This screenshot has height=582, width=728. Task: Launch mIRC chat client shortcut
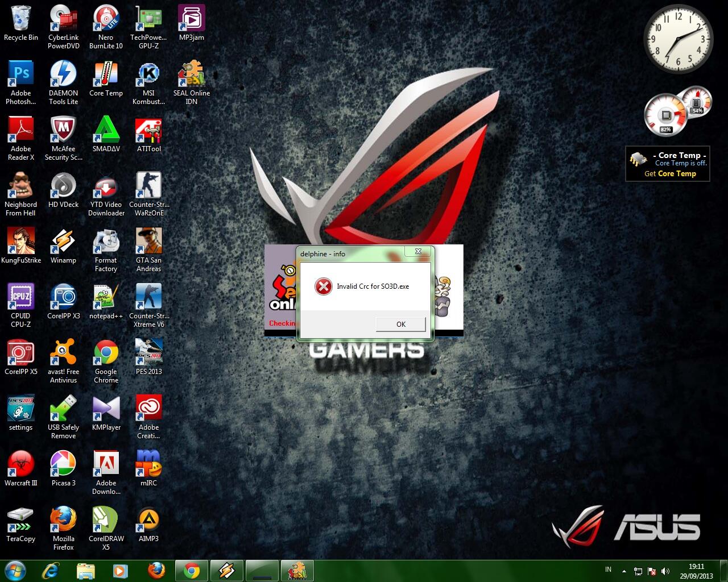(148, 469)
